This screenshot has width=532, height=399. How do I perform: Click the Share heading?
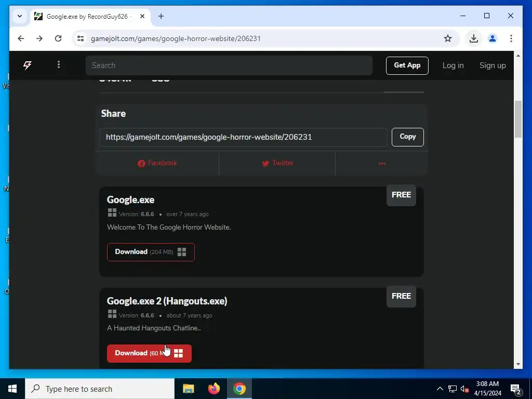(113, 113)
